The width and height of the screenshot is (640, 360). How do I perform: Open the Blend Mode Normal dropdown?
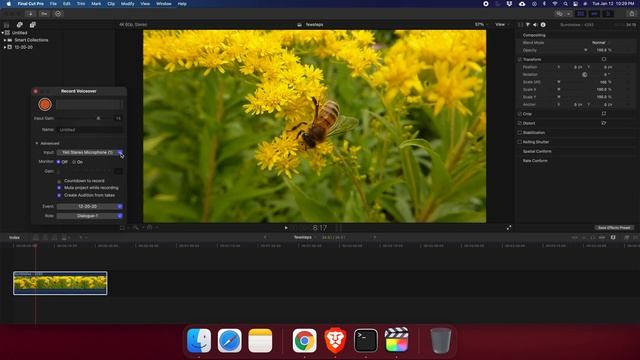(x=599, y=42)
